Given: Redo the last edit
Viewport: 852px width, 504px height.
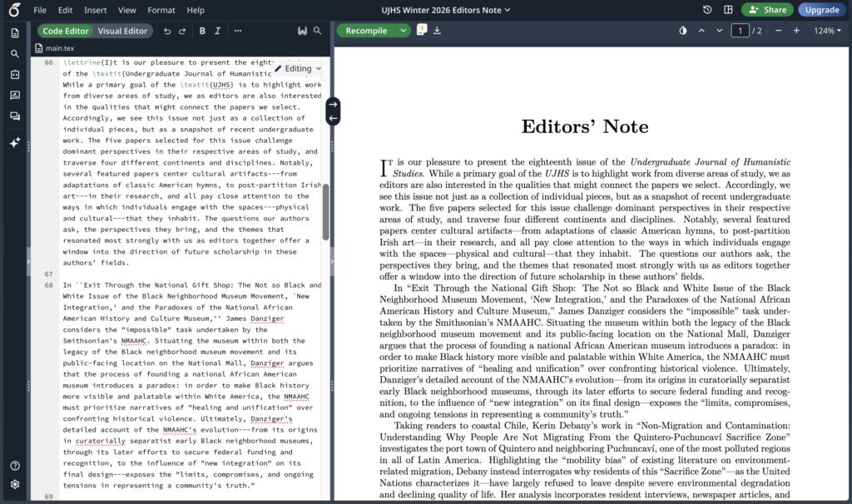Looking at the screenshot, I should tap(182, 31).
